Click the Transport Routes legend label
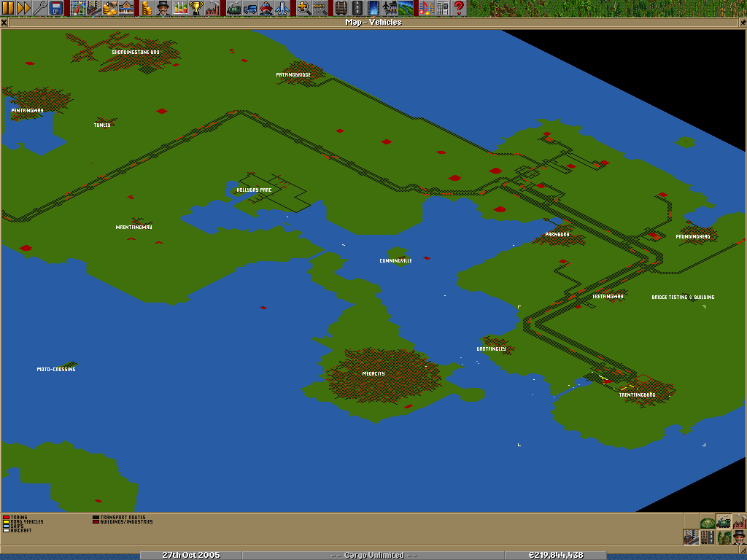Image resolution: width=747 pixels, height=560 pixels. [123, 517]
